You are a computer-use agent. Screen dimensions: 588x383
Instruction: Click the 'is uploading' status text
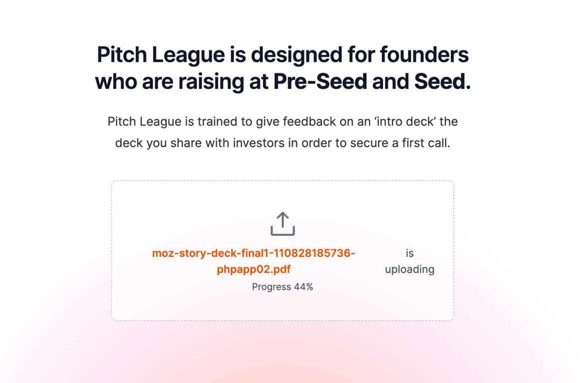409,261
